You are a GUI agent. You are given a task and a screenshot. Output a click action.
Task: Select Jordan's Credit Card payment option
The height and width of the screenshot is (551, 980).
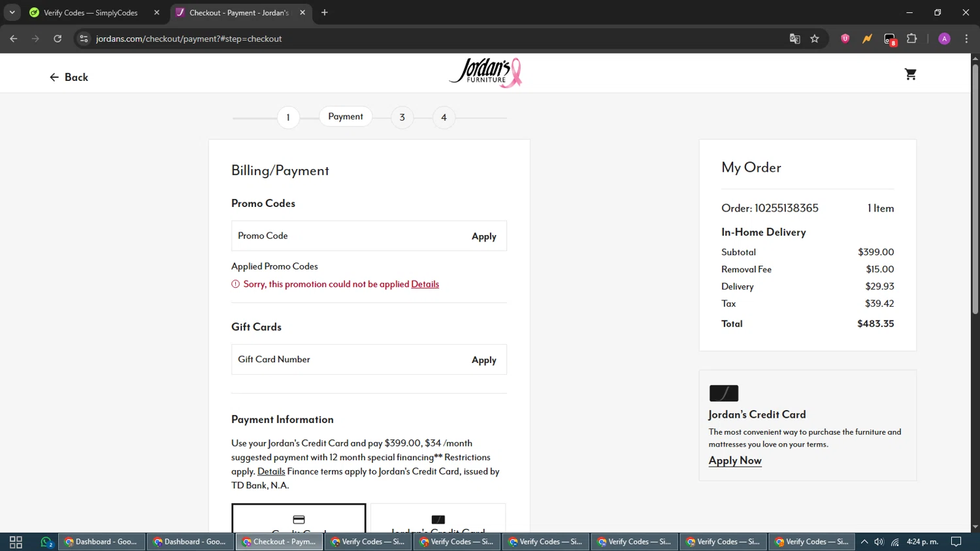point(438,519)
